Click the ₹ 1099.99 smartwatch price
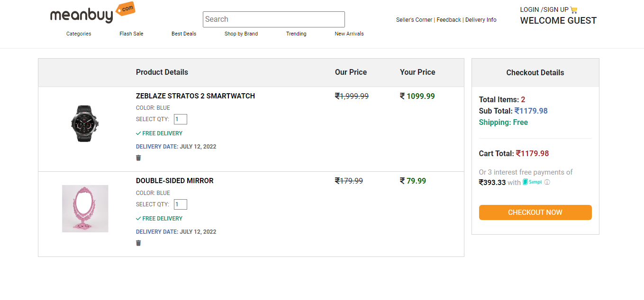Screen dimensions: 644x300 (x=417, y=96)
